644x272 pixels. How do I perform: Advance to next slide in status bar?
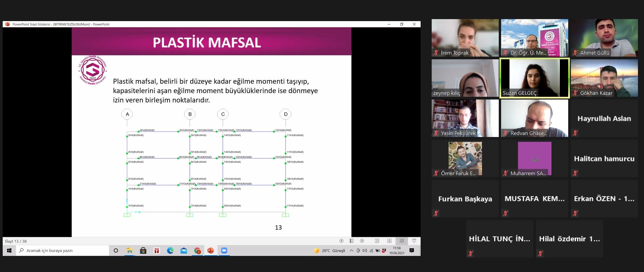pos(362,241)
